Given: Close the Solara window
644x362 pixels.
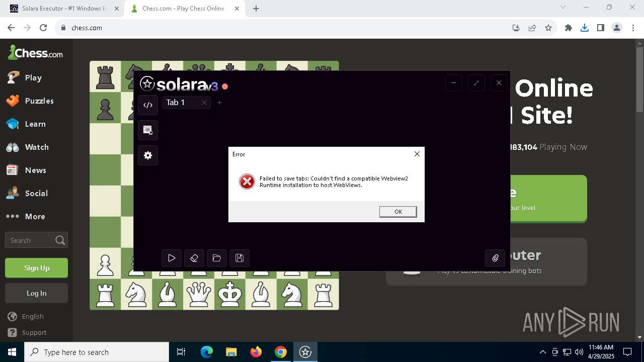Looking at the screenshot, I should tap(499, 83).
